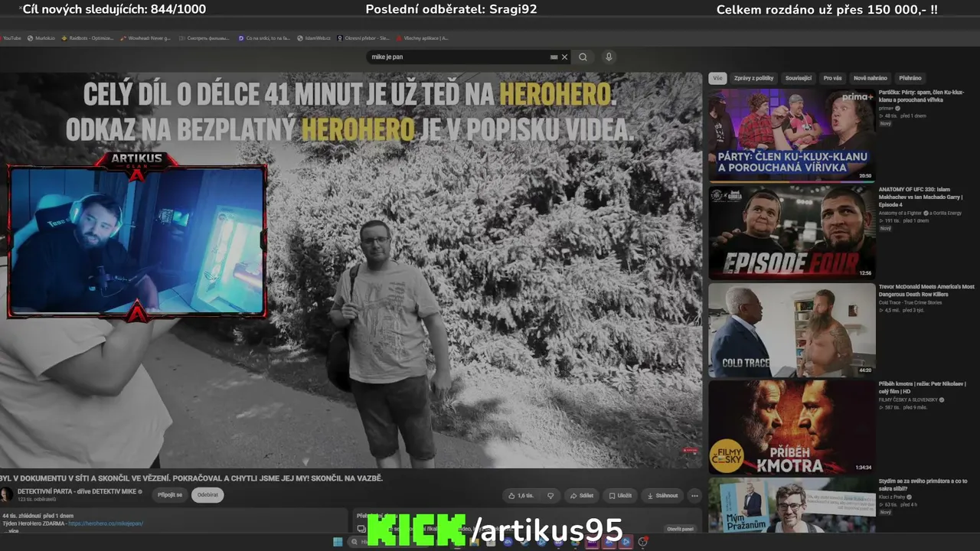
Task: Select the Přehráno filter chip
Action: (910, 78)
